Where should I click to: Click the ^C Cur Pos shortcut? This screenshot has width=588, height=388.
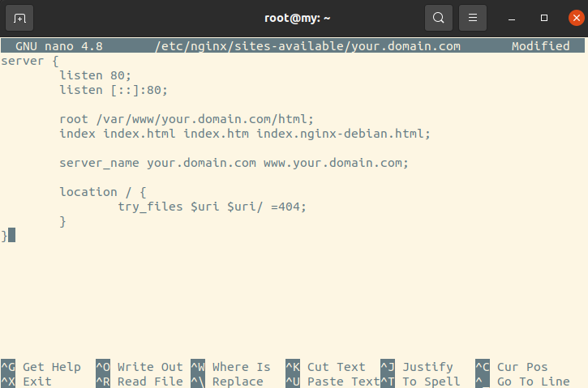pyautogui.click(x=512, y=367)
